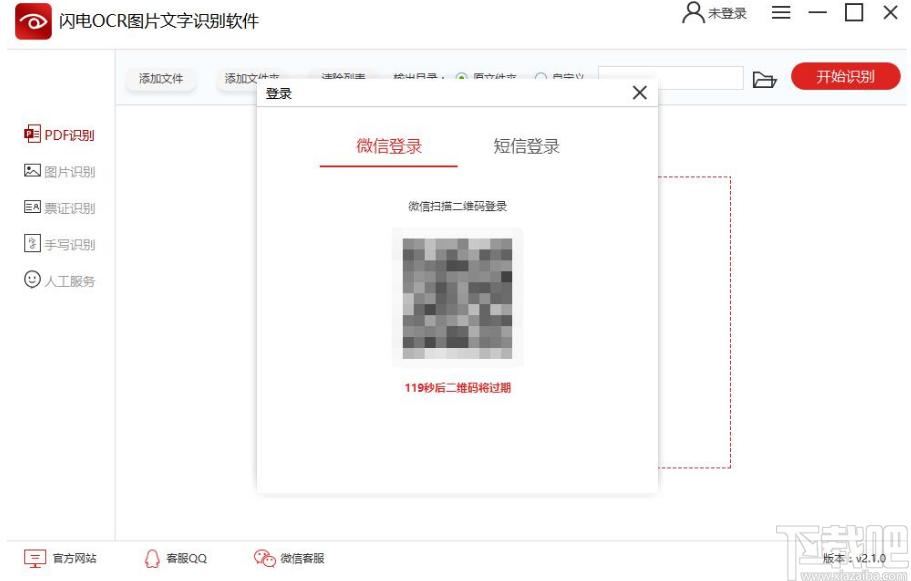Close the 登录 login dialog
Screen dimensions: 911x581
point(640,92)
